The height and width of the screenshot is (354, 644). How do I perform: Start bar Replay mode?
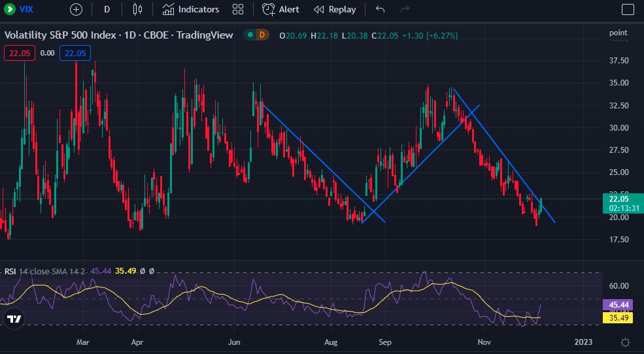(335, 9)
